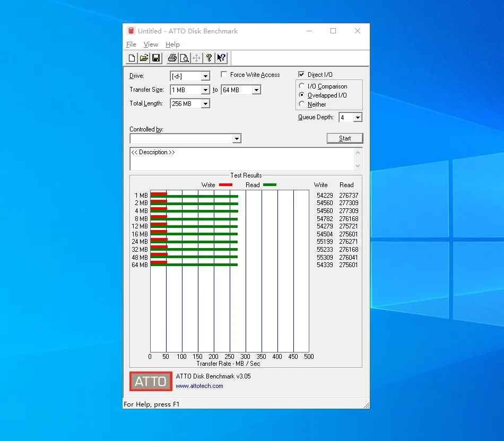Open the View menu
504x441 pixels.
point(151,45)
